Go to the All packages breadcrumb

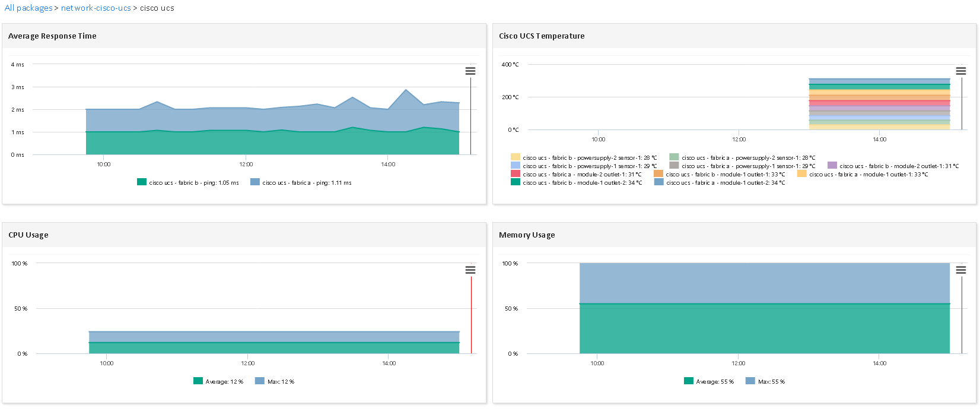pyautogui.click(x=28, y=8)
